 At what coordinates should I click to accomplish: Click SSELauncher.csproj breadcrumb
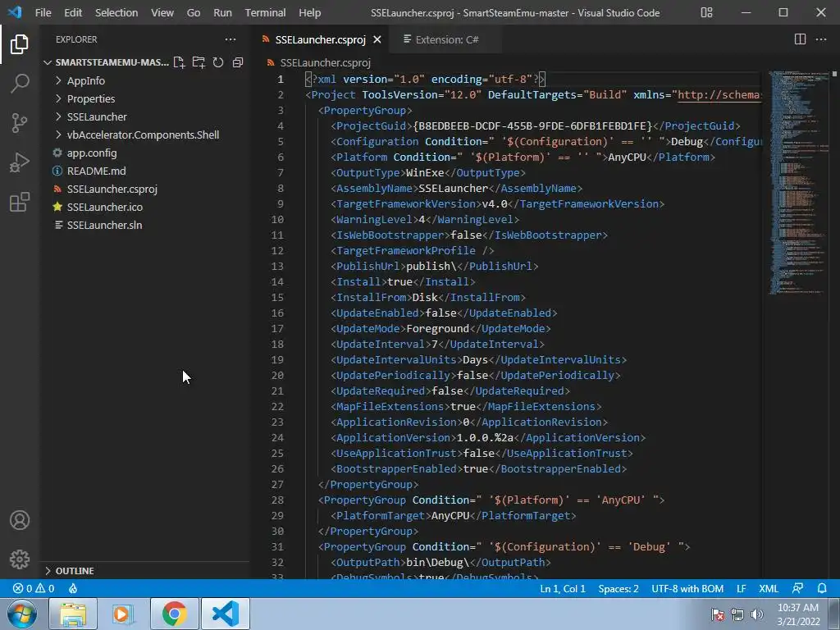coord(325,62)
